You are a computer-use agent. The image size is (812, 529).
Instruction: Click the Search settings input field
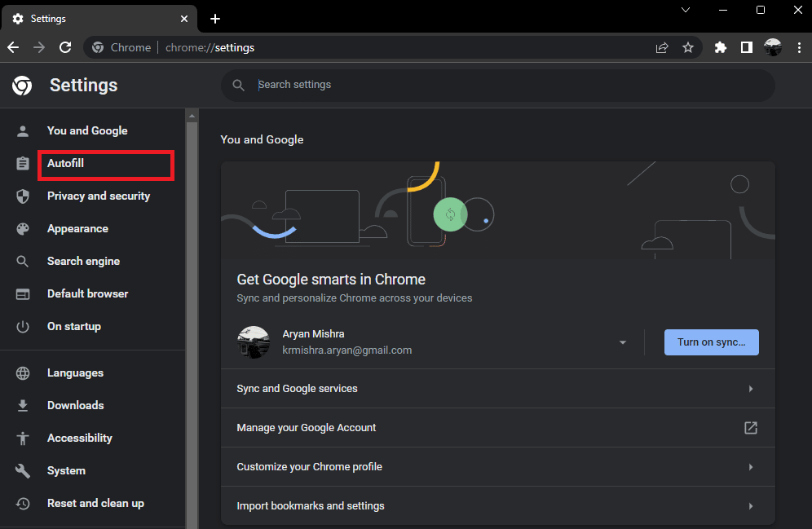(x=497, y=85)
